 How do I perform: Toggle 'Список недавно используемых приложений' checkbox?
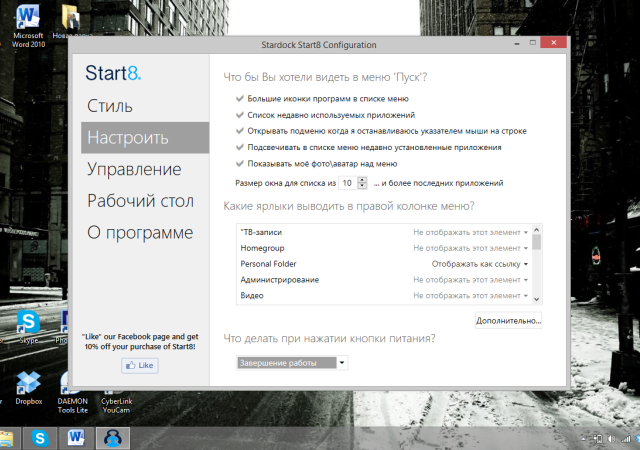(240, 115)
